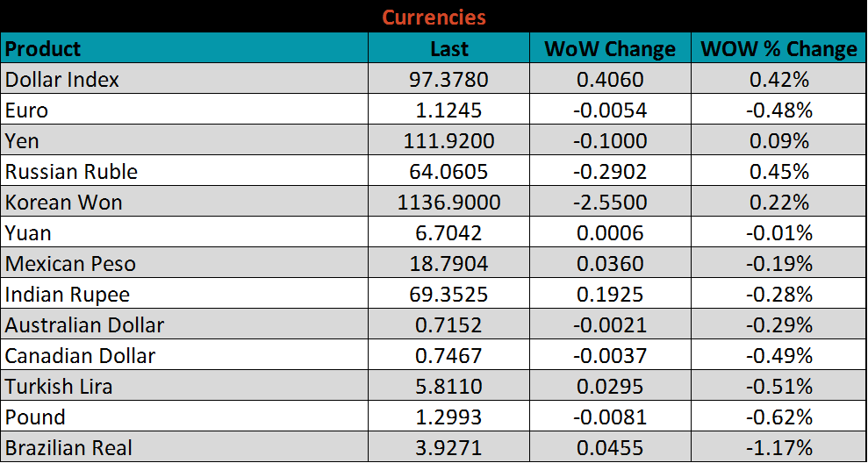Click the WOW % Change column header

pos(778,49)
